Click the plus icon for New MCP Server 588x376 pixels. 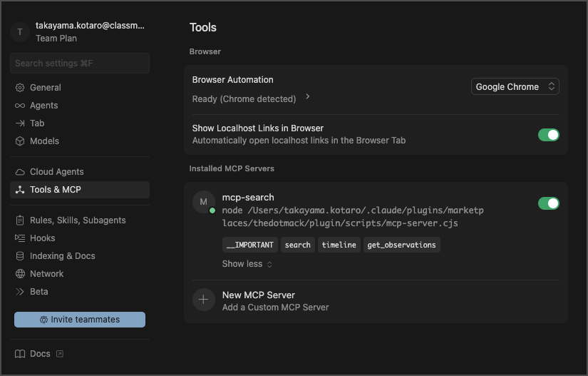[204, 300]
